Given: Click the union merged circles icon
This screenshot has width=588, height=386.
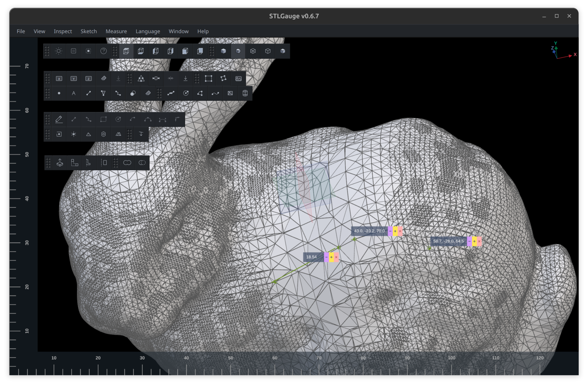Looking at the screenshot, I should (127, 163).
